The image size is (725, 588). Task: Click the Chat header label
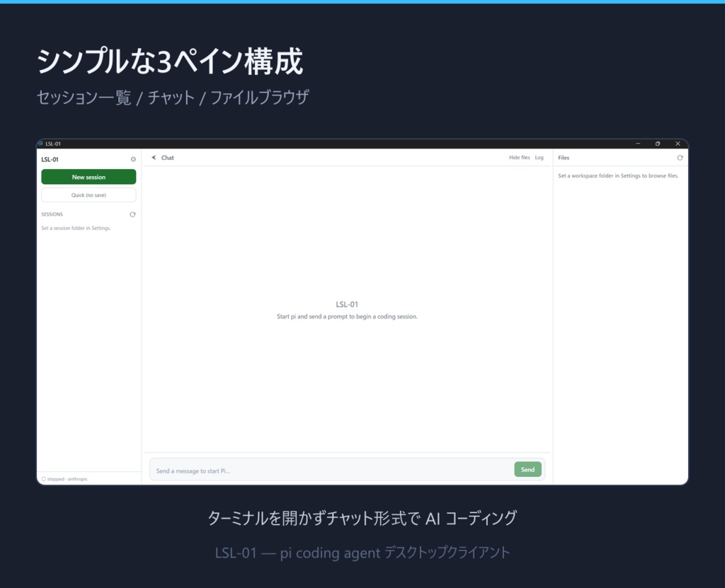[167, 158]
